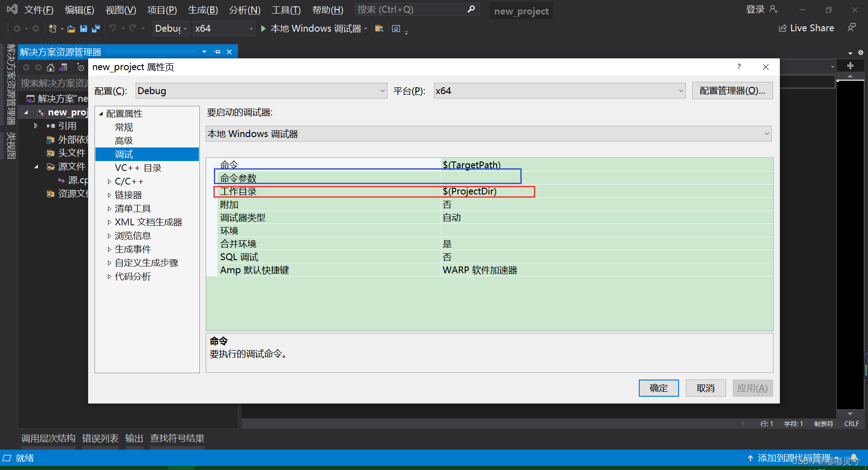
Task: Click the Navigate Backward toolbar arrow
Action: tap(17, 28)
